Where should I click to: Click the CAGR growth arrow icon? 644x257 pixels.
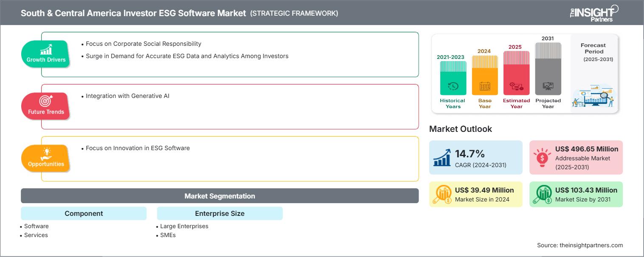pos(442,157)
